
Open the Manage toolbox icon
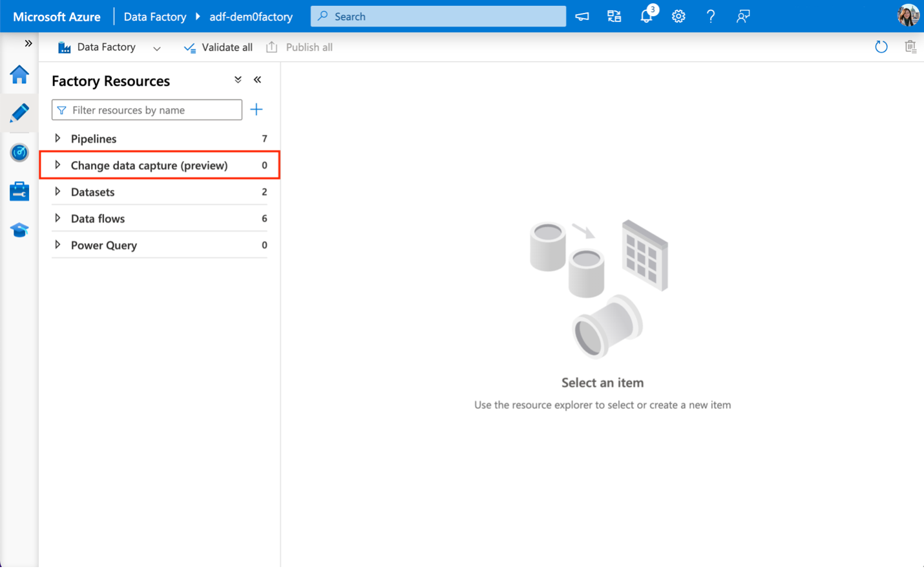pos(19,191)
